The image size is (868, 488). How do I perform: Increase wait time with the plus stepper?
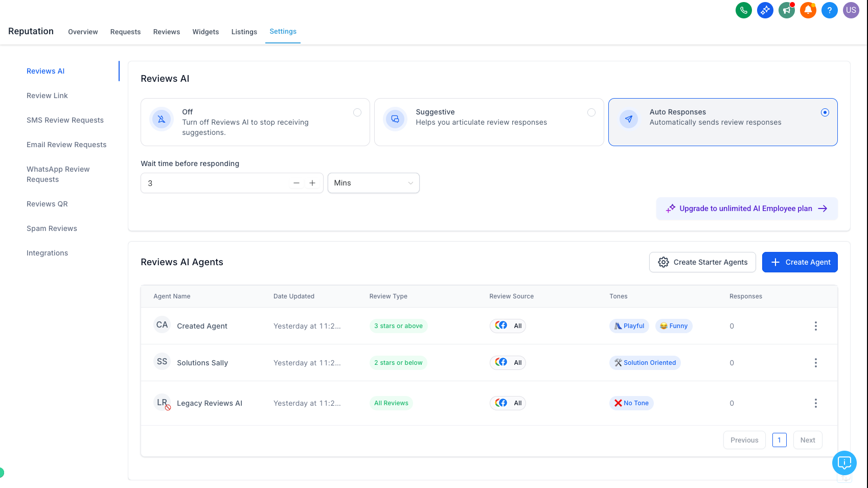coord(312,183)
